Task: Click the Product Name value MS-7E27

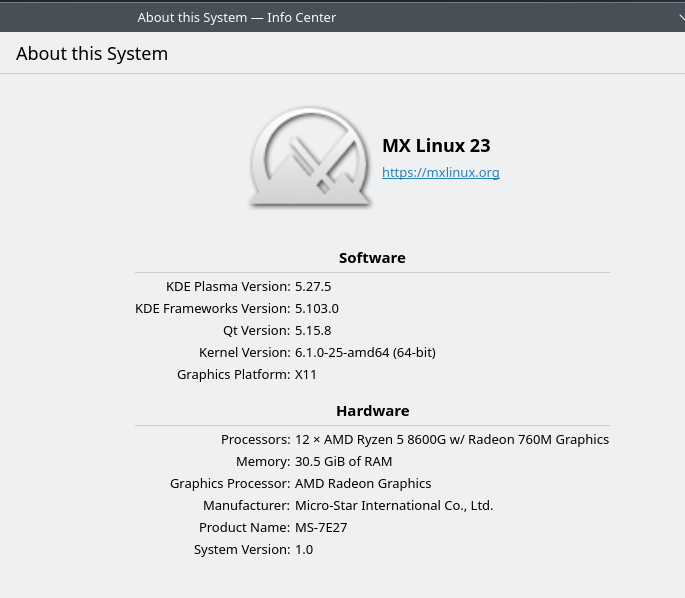Action: pos(321,527)
